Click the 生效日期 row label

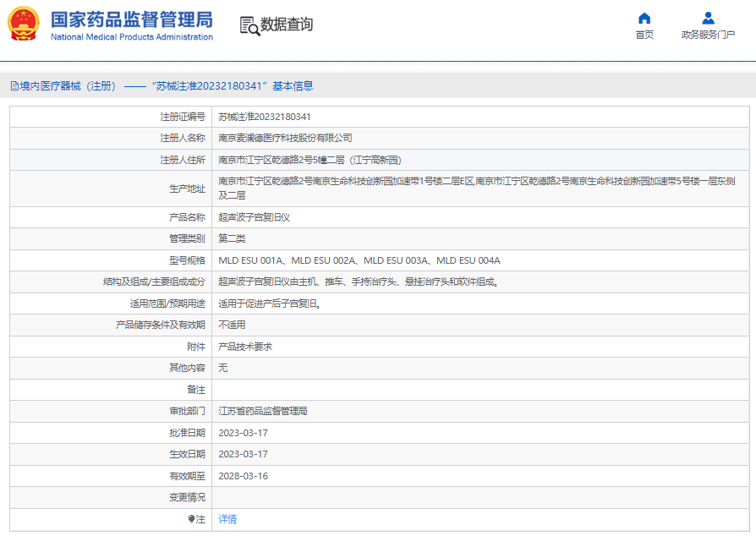click(x=187, y=454)
